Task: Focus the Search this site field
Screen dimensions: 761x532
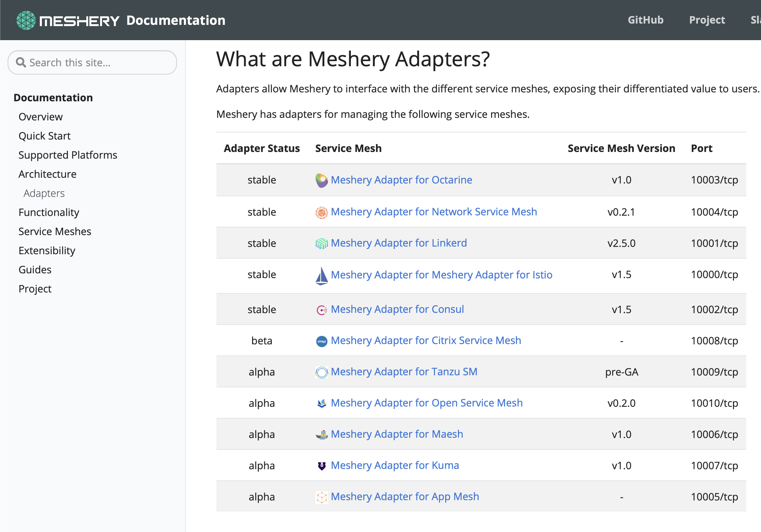Action: click(92, 62)
